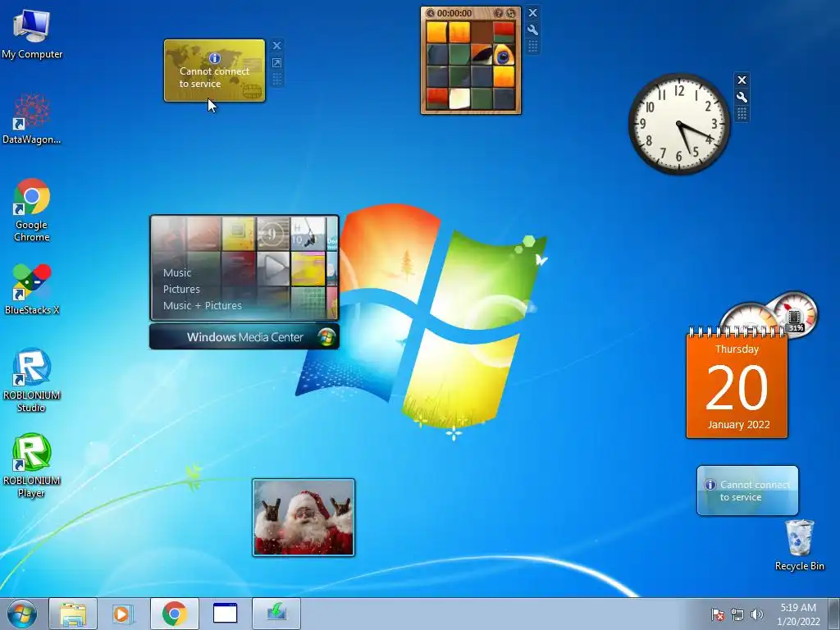Viewport: 840px width, 630px height.
Task: Click the currency gadget drag handle
Action: pyautogui.click(x=277, y=80)
